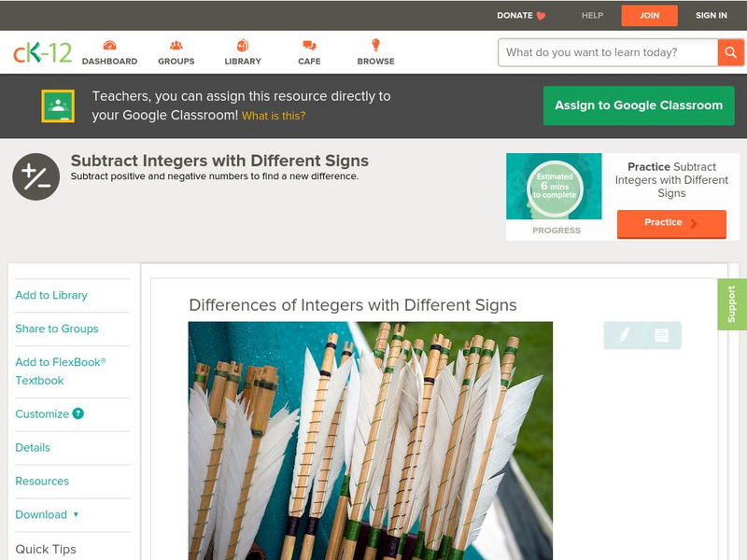The width and height of the screenshot is (747, 560).
Task: Open the HELP link
Action: (592, 15)
